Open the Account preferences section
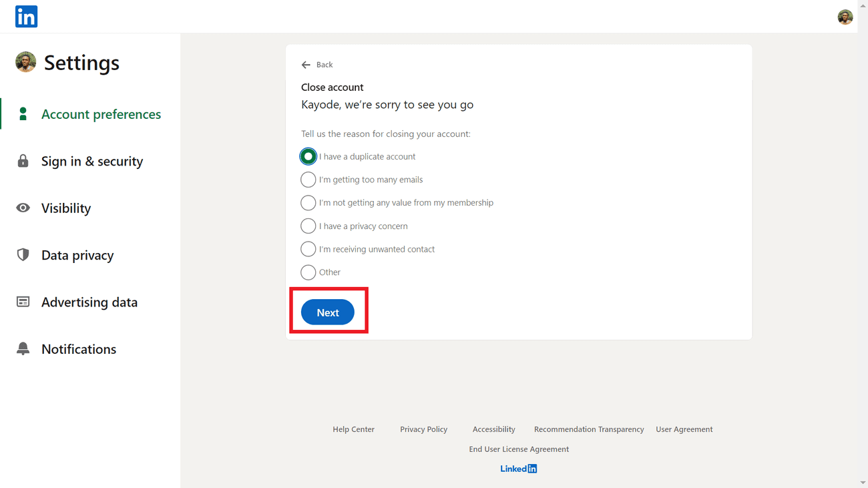Image resolution: width=868 pixels, height=488 pixels. coord(101,114)
